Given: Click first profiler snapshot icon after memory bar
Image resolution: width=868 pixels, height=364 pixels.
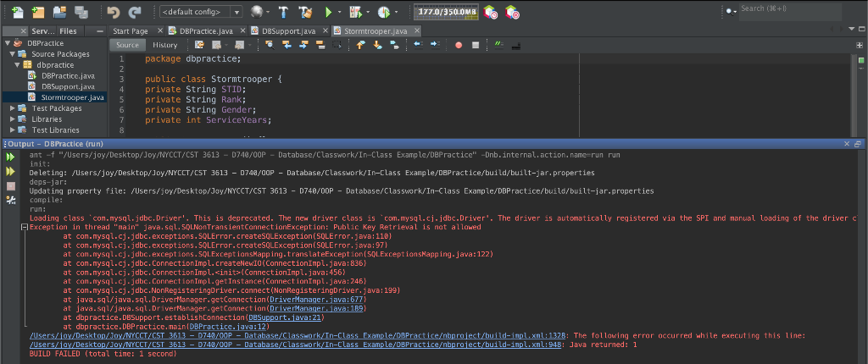Looking at the screenshot, I should [490, 12].
